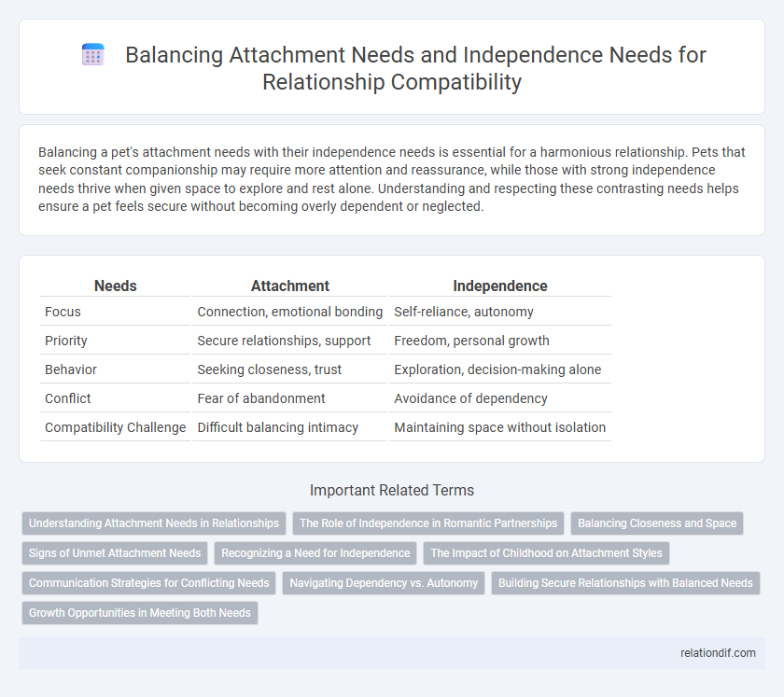Click the intro paragraph about pet attachment needs
The height and width of the screenshot is (697, 784).
tap(392, 179)
